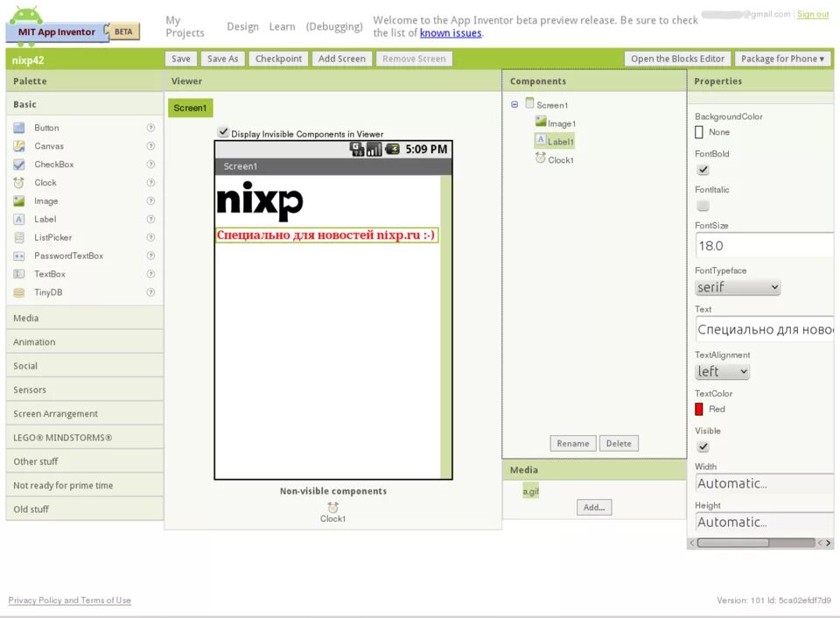The image size is (840, 618).
Task: Collapse the Screen1 tree node
Action: tap(514, 104)
